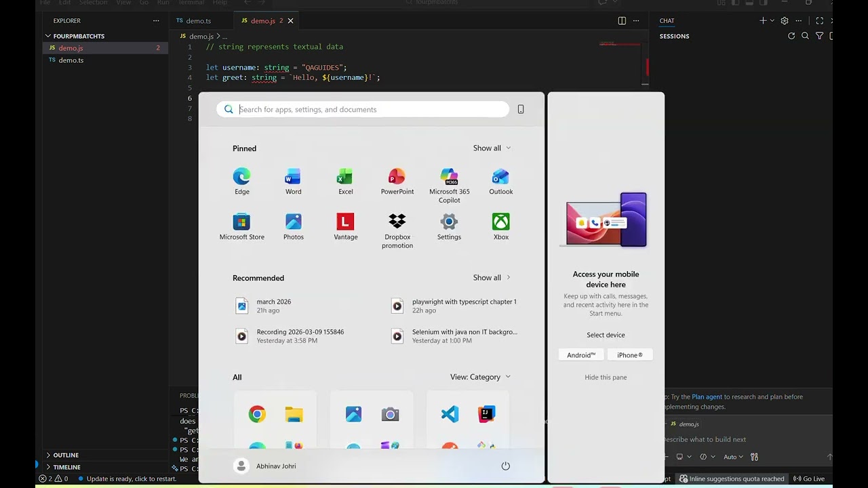This screenshot has width=868, height=488.
Task: Focus the Start menu search box
Action: 363,109
